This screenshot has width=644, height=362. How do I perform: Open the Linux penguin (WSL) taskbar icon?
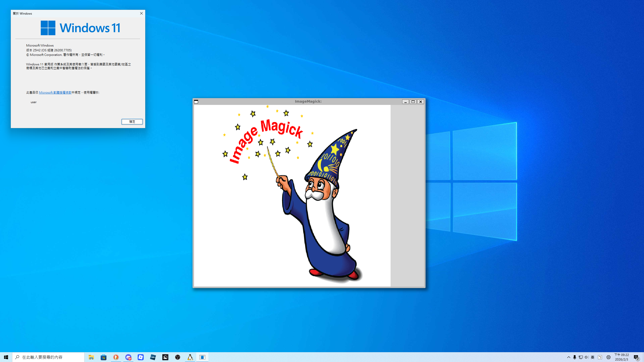tap(190, 357)
